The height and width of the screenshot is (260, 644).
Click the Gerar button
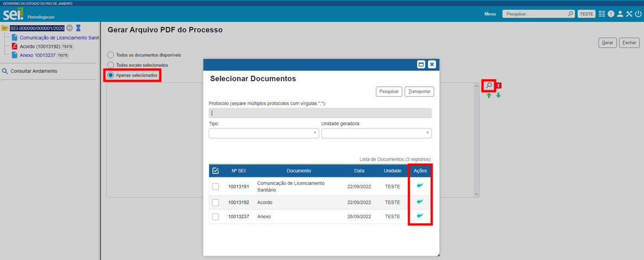click(607, 43)
